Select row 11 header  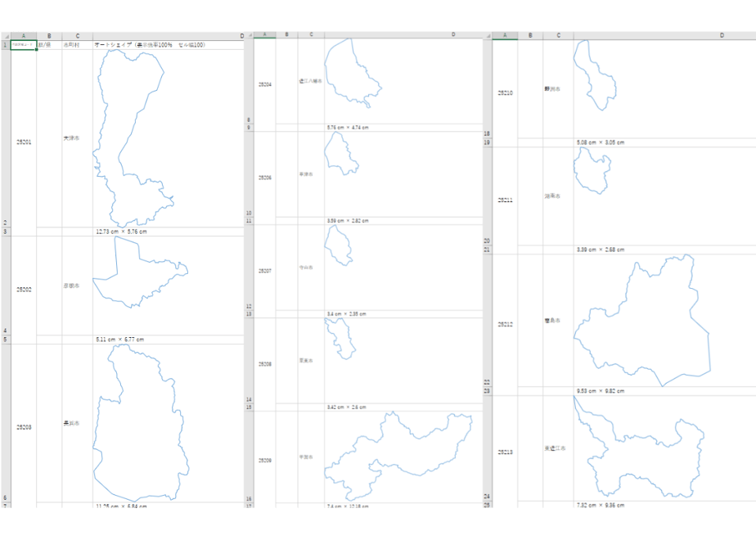point(249,221)
